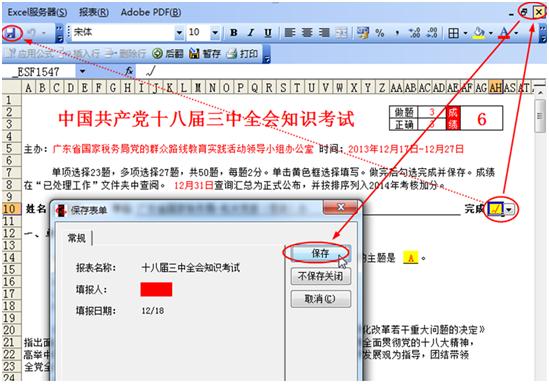Viewport: 549px width, 385px height.
Task: Open the Adobe PDF(B) menu
Action: tap(151, 12)
